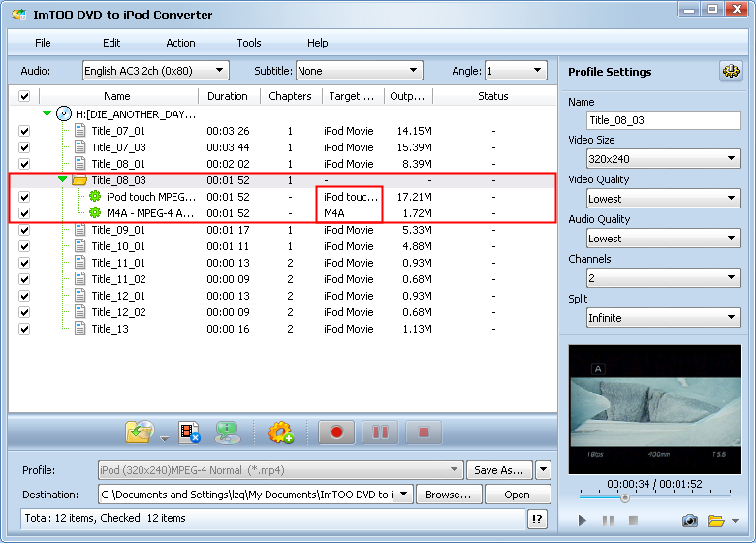The width and height of the screenshot is (756, 543).
Task: Toggle the select-all checkbox in header
Action: (x=24, y=96)
